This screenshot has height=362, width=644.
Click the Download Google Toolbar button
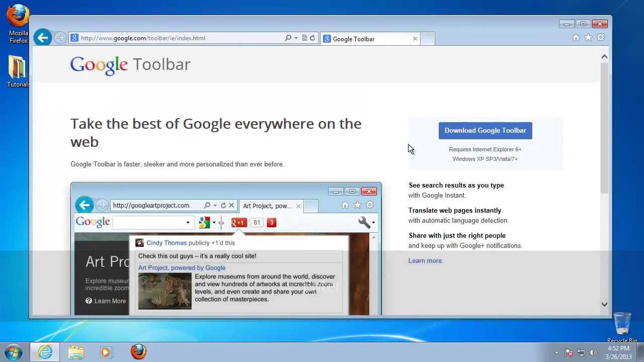(485, 131)
